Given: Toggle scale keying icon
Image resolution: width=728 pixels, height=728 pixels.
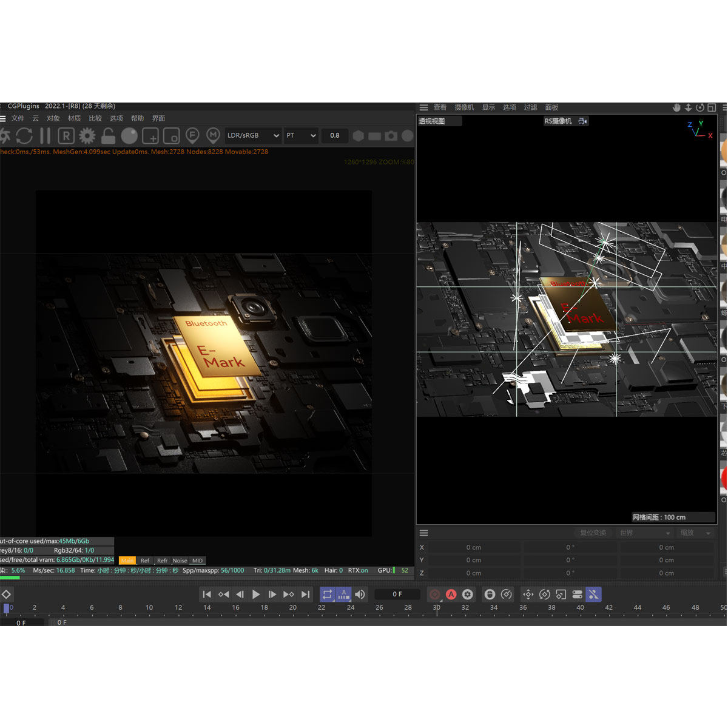Looking at the screenshot, I should pos(561,595).
